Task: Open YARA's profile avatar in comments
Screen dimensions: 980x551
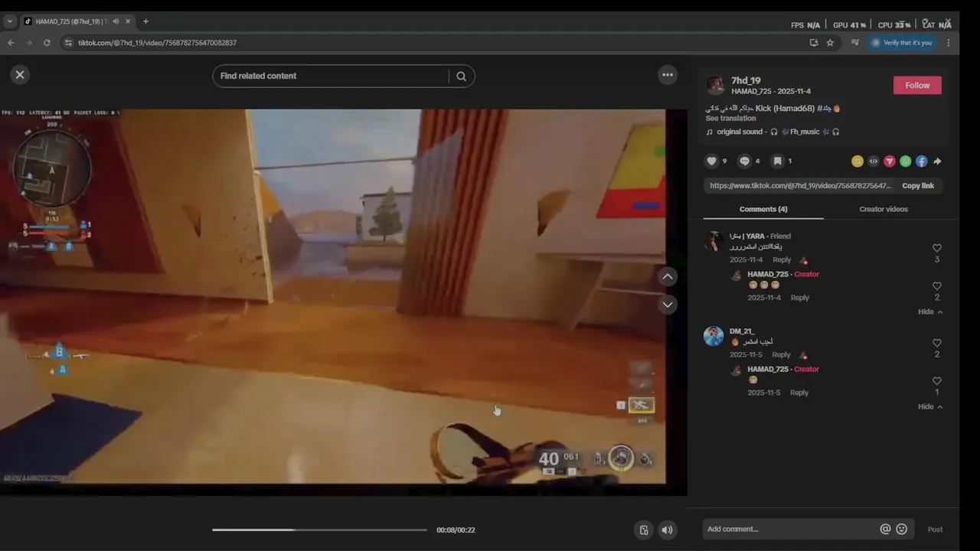Action: [x=714, y=241]
